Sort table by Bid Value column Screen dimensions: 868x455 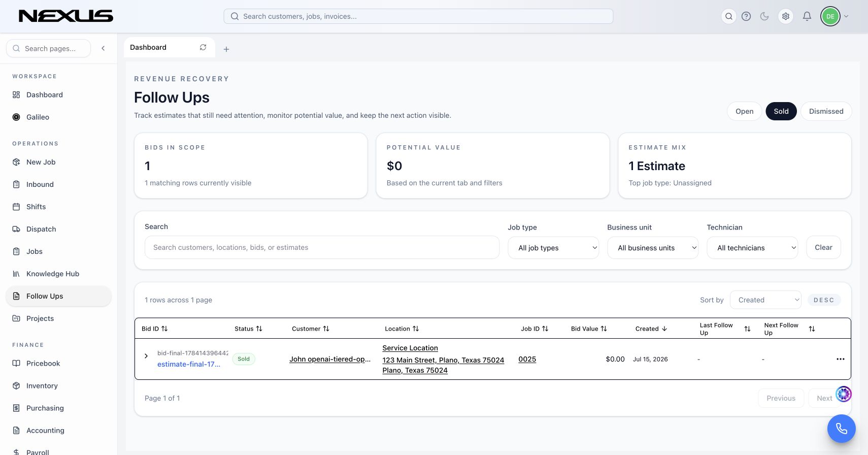coord(589,329)
